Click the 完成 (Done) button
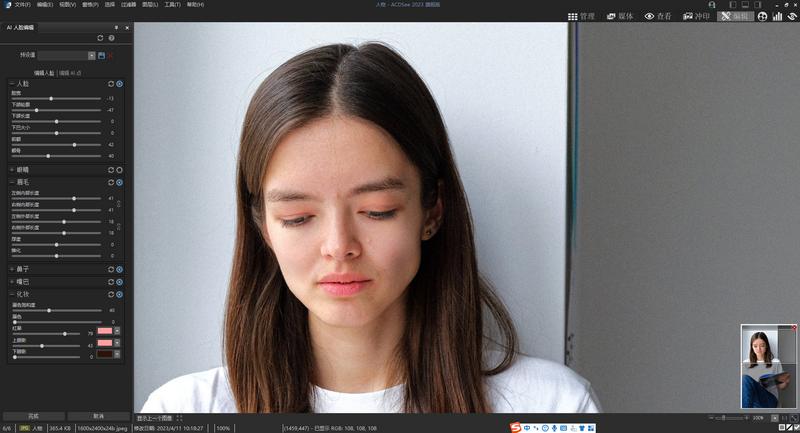Screen dimensions: 800x433 33,416
